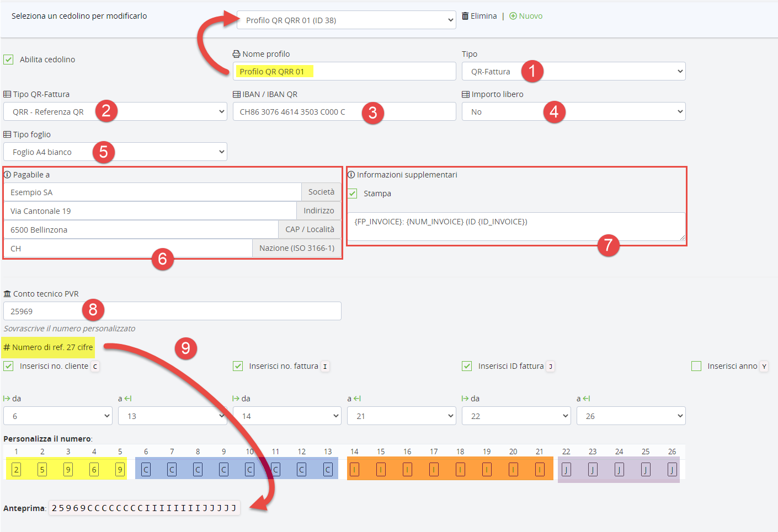Uncheck the Stampa checkbox
Image resolution: width=778 pixels, height=532 pixels.
click(x=353, y=194)
